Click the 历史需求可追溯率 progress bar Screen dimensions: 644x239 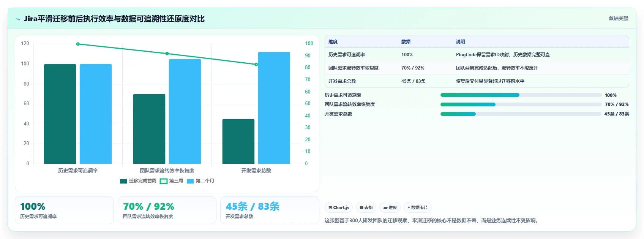[521, 95]
